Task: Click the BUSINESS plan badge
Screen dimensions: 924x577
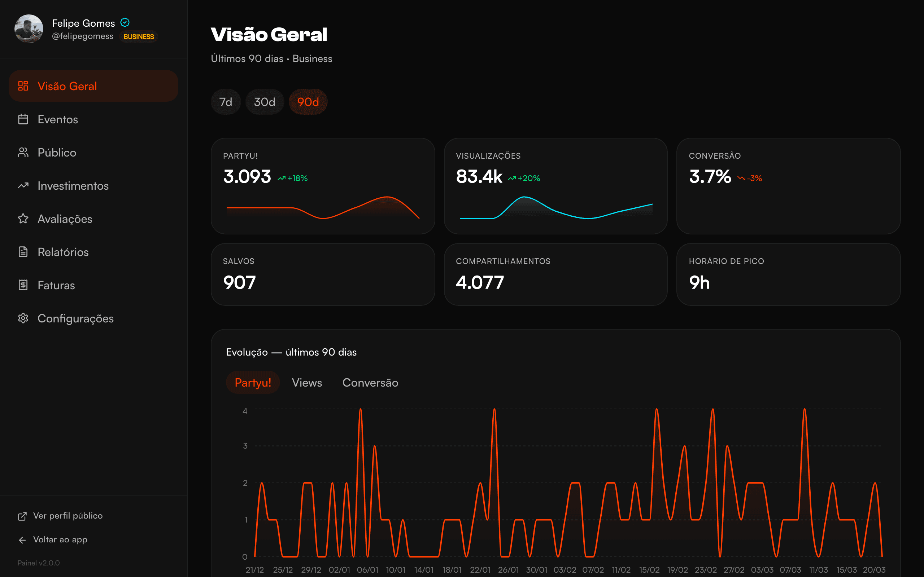Action: click(139, 36)
